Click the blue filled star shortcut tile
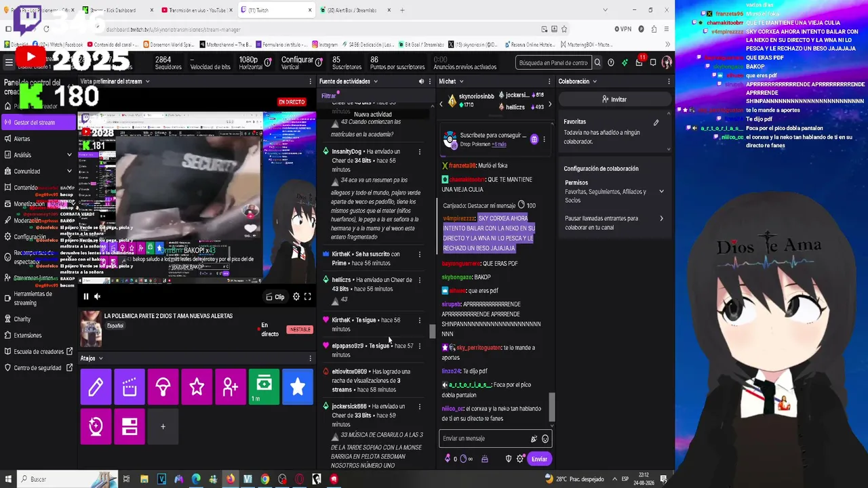The height and width of the screenshot is (488, 868). pyautogui.click(x=297, y=386)
